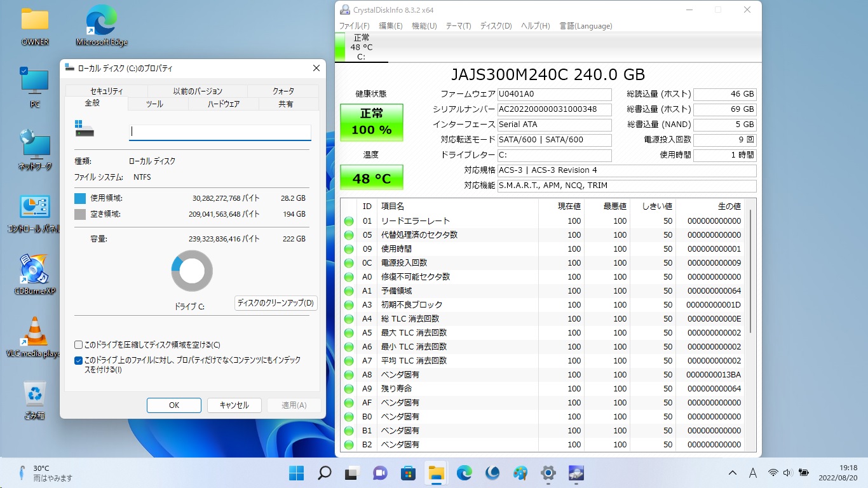
Task: Click the キャンセル button
Action: (234, 405)
